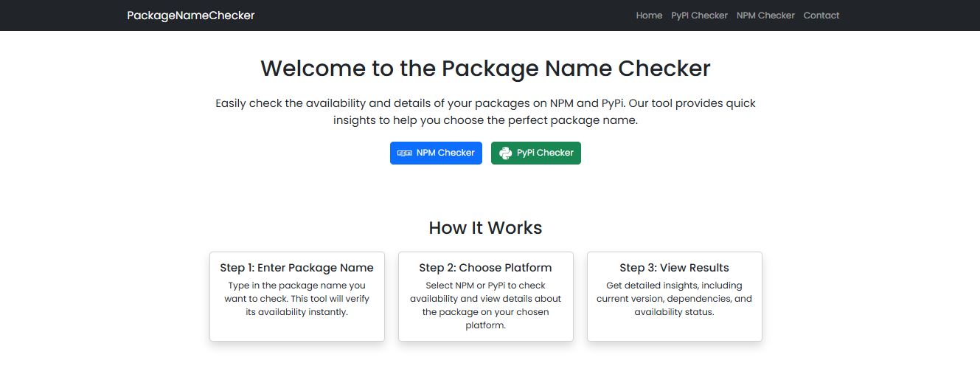Screen dimensions: 980x377
Task: Click the Python icon in PyPi Checker button
Action: coord(505,153)
